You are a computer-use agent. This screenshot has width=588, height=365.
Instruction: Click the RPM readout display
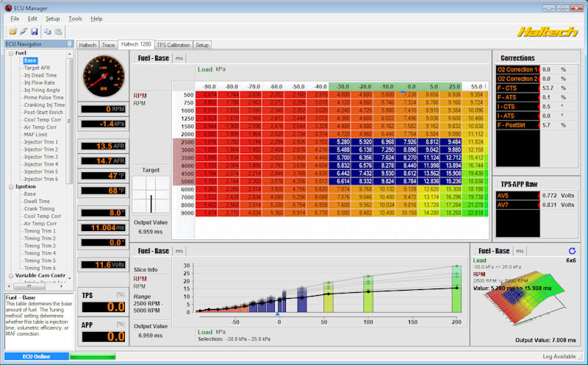[104, 109]
